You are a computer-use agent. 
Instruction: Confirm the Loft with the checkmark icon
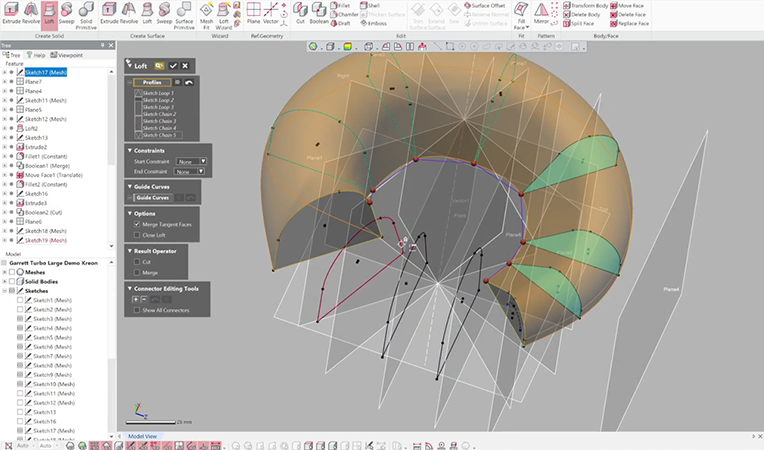(x=173, y=65)
